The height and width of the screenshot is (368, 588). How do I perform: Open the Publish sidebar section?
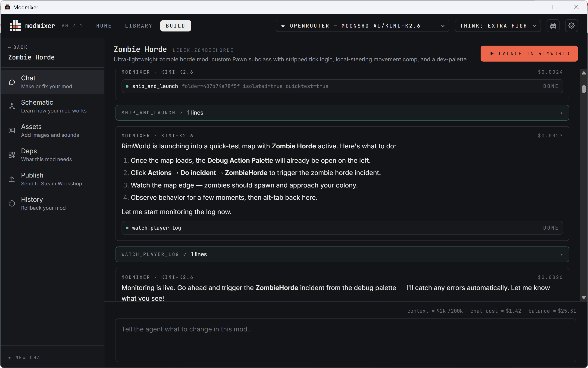point(52,179)
